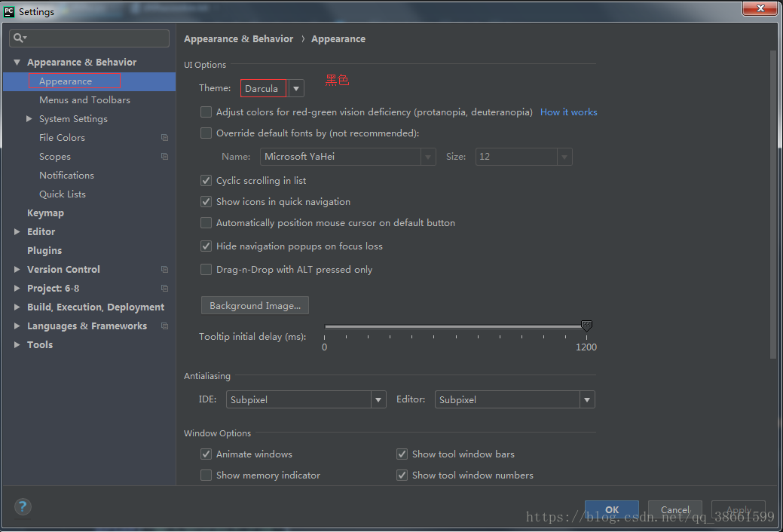The height and width of the screenshot is (532, 783).
Task: Click the project-level icon beside Version Control
Action: 164,270
